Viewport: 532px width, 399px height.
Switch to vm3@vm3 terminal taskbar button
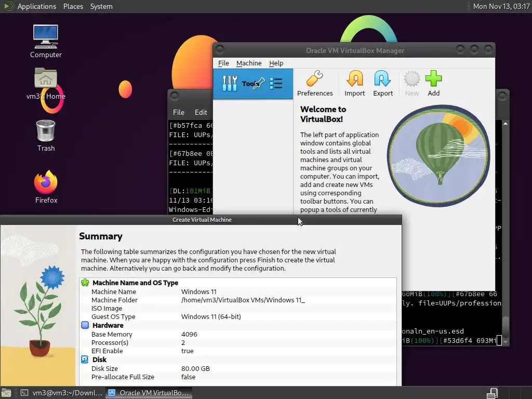pos(61,393)
